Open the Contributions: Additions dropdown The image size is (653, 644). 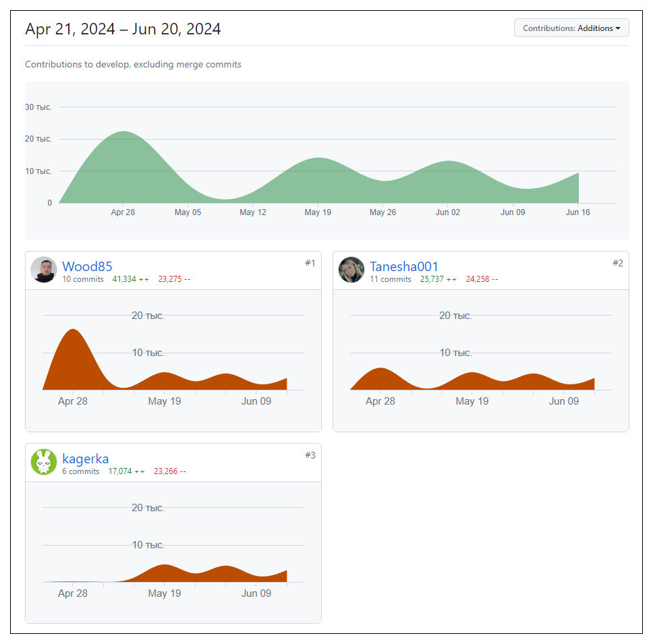(x=571, y=28)
